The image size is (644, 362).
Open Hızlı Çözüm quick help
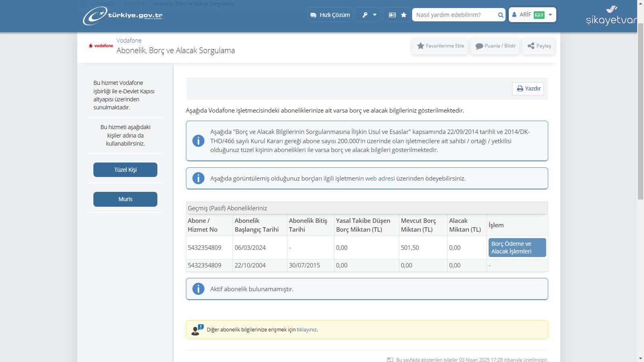[330, 15]
